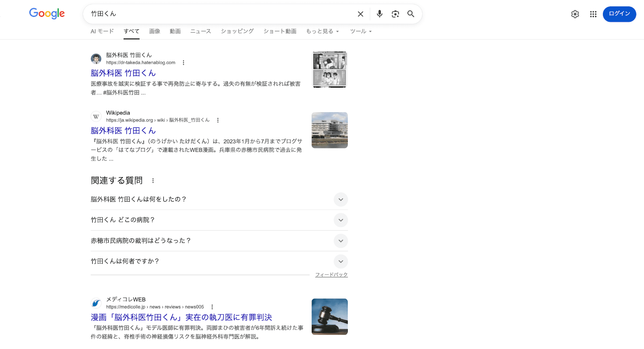Open more options dots for the Wikipedia result
Screen dimensions: 644x349
(218, 120)
